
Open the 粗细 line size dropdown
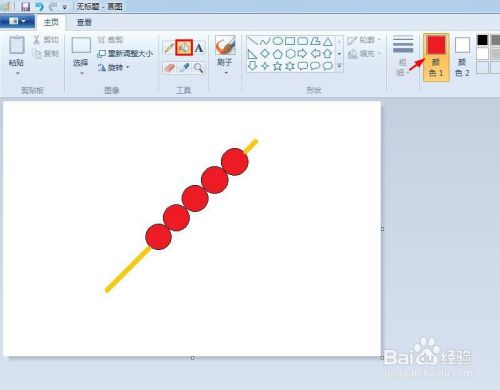403,56
